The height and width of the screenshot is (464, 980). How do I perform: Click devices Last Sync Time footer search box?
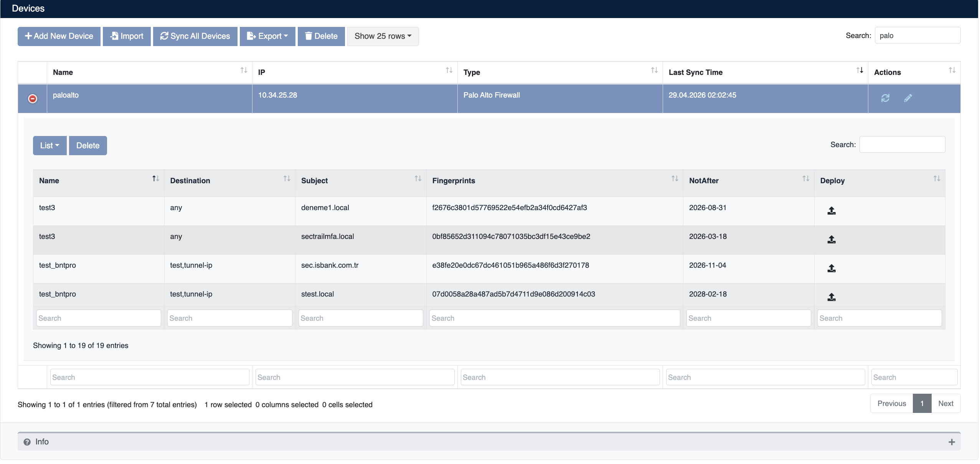(766, 377)
